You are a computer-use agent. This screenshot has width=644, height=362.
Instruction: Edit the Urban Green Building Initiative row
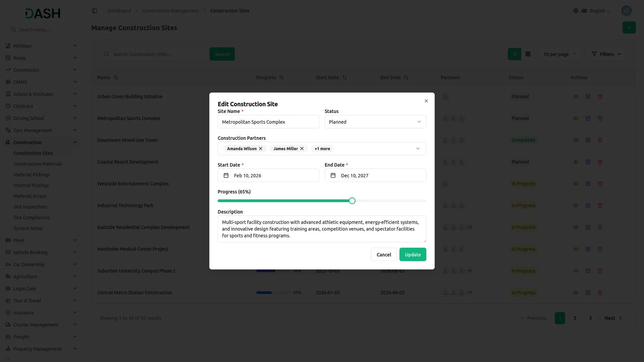(x=588, y=97)
